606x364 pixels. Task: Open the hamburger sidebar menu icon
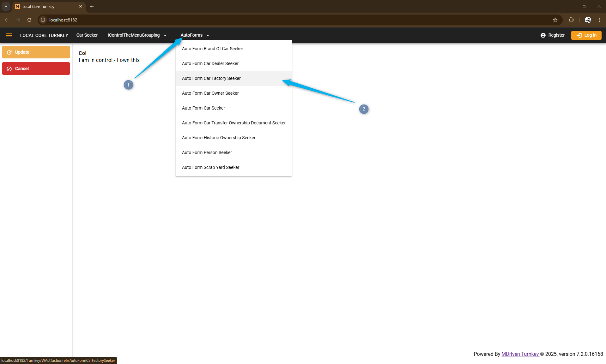[9, 35]
